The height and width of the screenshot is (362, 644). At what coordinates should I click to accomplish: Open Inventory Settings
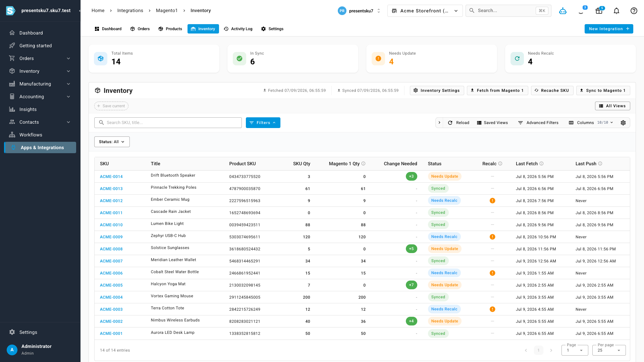[437, 90]
